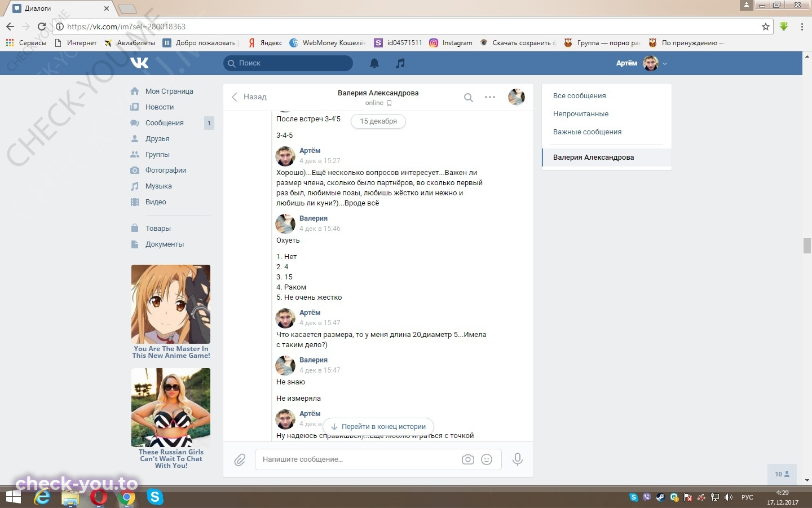Click the 15 декабря date label

point(378,121)
